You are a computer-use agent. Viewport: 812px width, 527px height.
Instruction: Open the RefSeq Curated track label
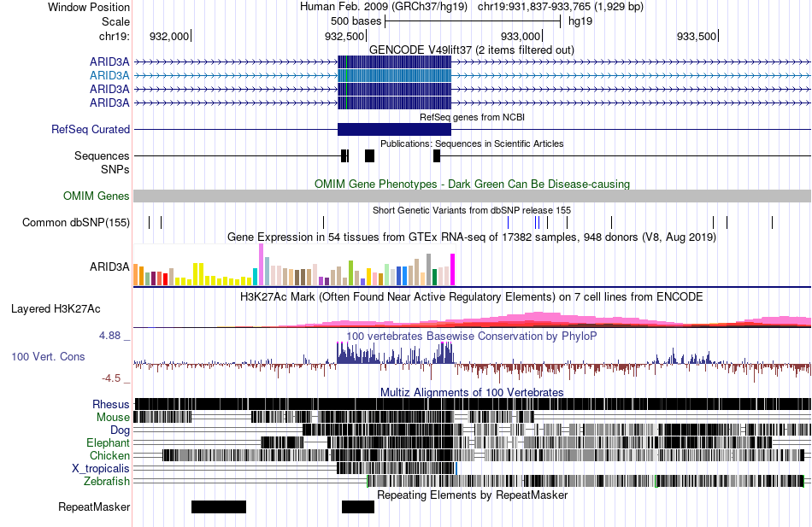[91, 130]
